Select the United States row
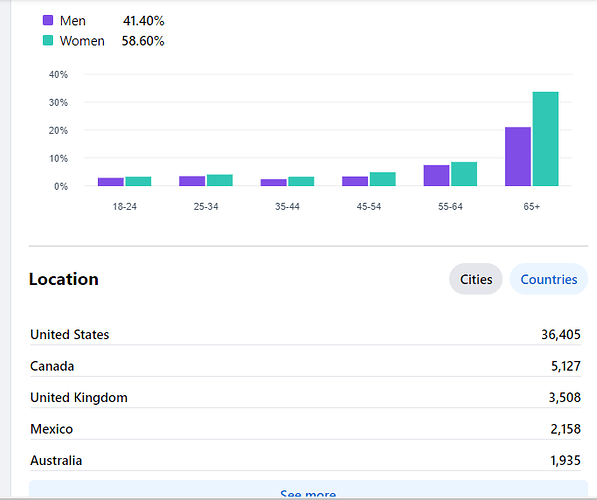The width and height of the screenshot is (597, 500). [305, 334]
